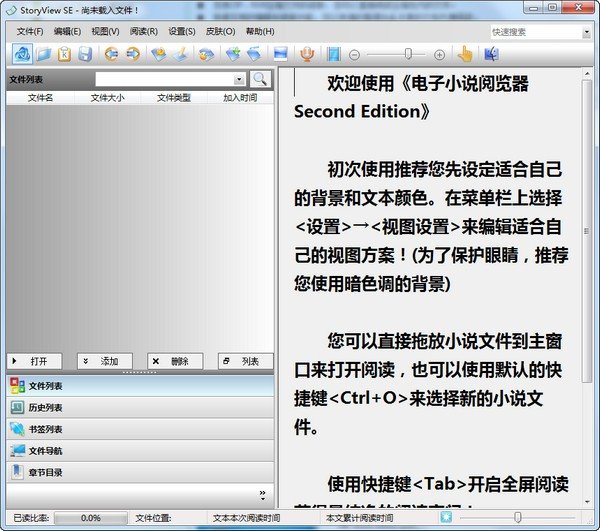Image resolution: width=600 pixels, height=531 pixels.
Task: Click the reading pane scrollbar down arrow
Action: pyautogui.click(x=587, y=502)
